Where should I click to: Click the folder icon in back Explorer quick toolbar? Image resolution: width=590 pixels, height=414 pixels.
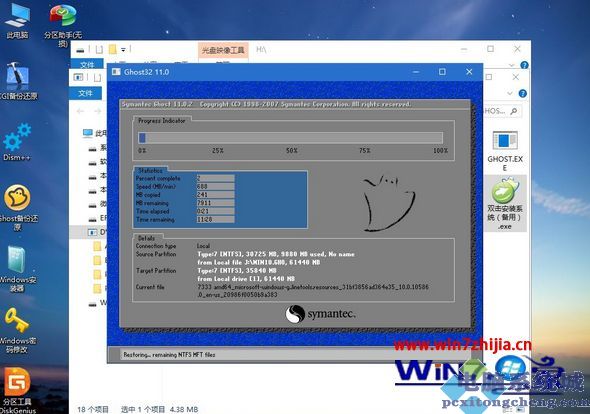pyautogui.click(x=112, y=49)
